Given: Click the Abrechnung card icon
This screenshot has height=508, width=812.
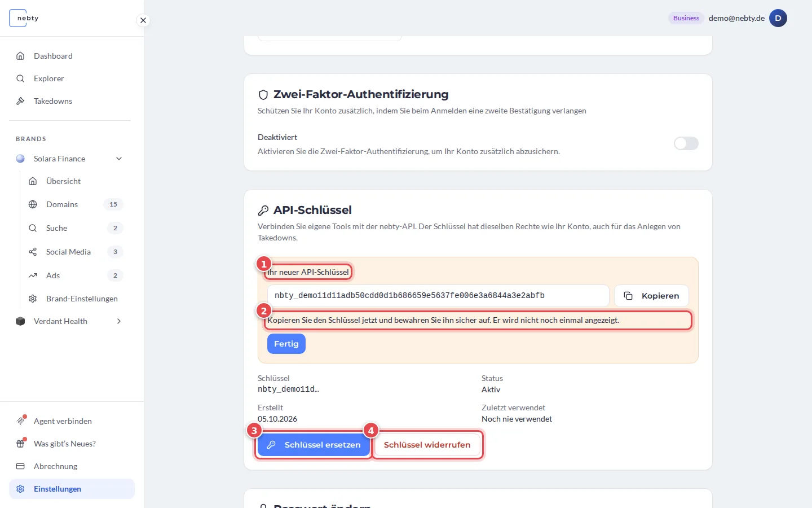Looking at the screenshot, I should pyautogui.click(x=20, y=466).
